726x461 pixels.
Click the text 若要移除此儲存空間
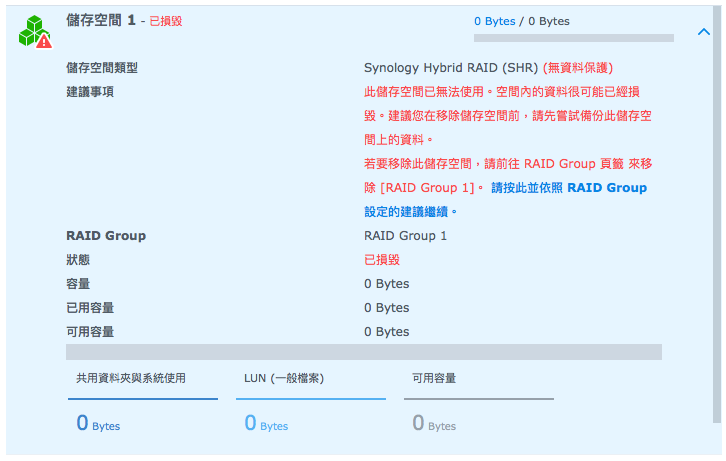[418, 163]
